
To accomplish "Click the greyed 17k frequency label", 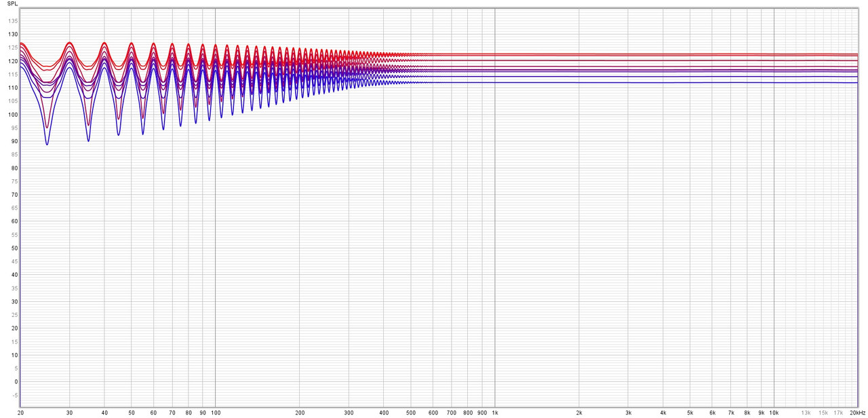I will click(838, 413).
